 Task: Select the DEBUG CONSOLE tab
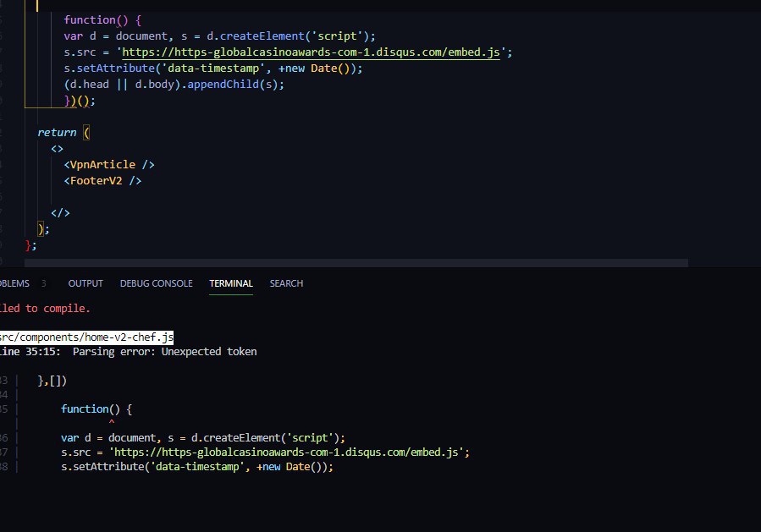(x=156, y=283)
